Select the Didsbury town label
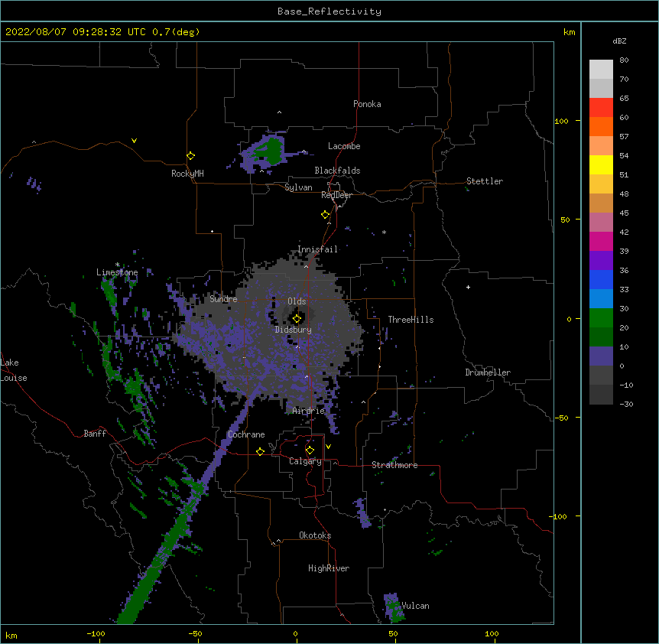Viewport: 659px width, 644px height. point(294,330)
